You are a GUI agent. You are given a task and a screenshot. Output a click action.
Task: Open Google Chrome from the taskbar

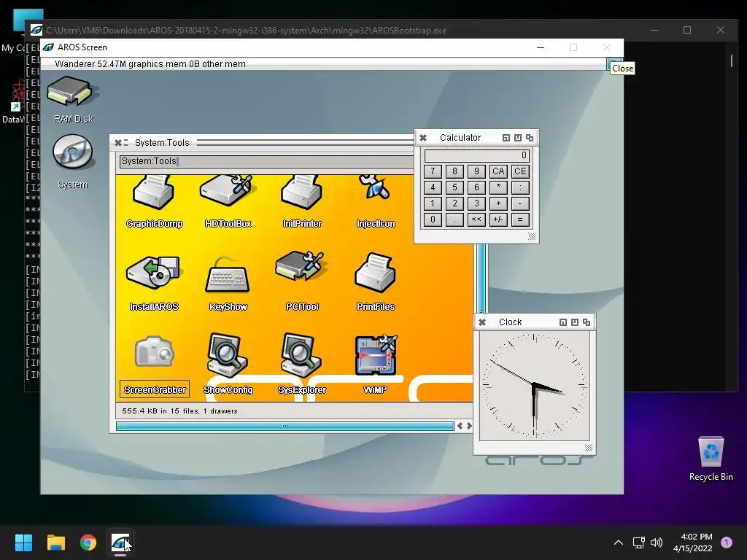coord(88,542)
